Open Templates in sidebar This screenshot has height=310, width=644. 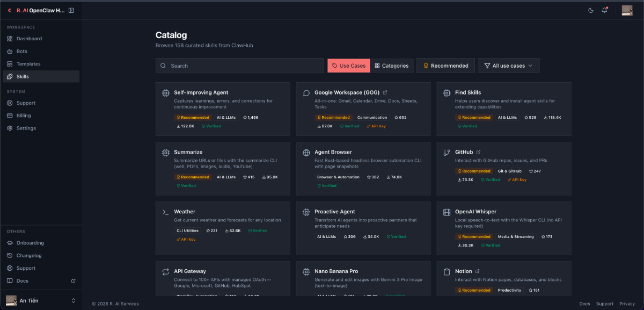coord(41,64)
